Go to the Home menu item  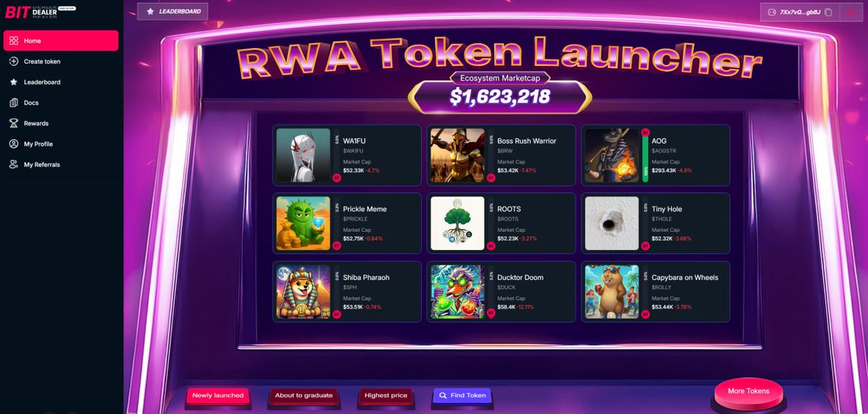[61, 40]
